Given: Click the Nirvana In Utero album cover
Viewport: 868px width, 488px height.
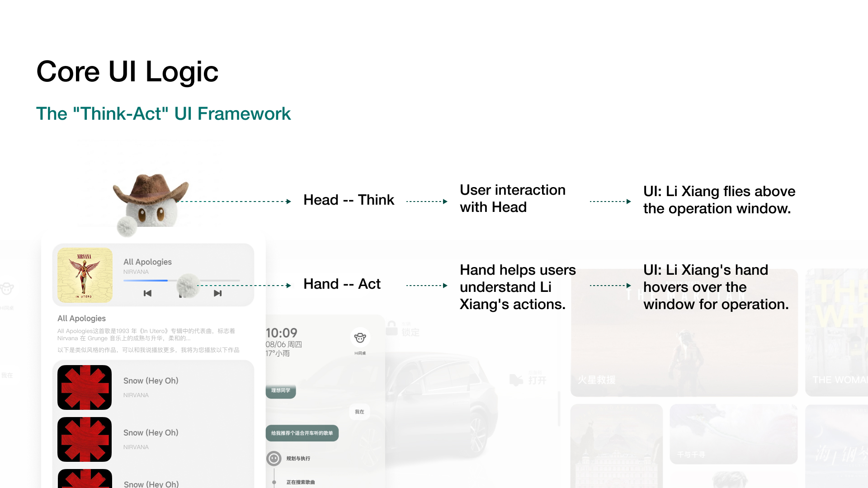Looking at the screenshot, I should pos(85,275).
